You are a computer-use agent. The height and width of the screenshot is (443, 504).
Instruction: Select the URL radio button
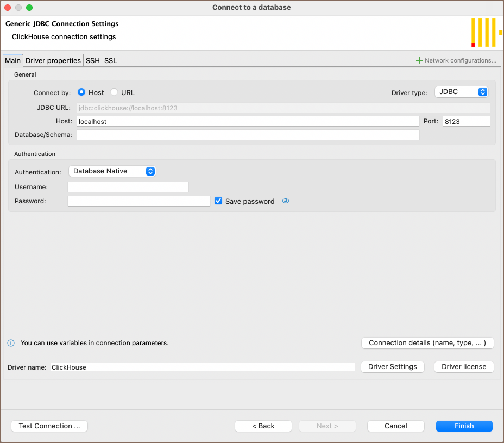pyautogui.click(x=114, y=92)
